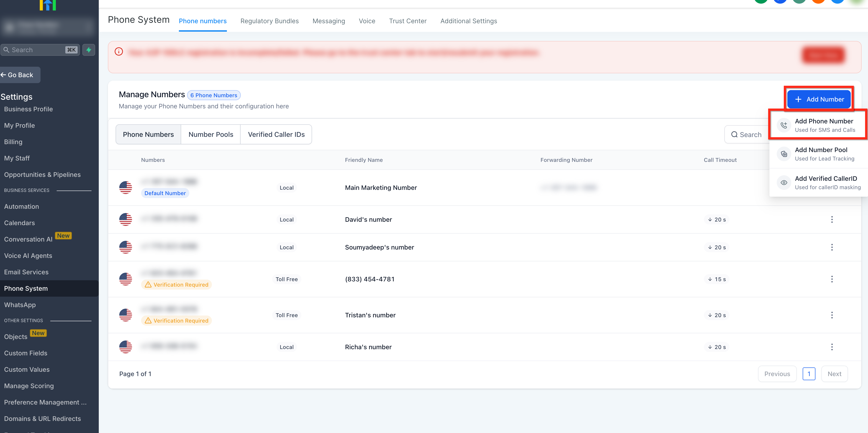This screenshot has height=433, width=868.
Task: Open three-dot menu for David's number
Action: point(832,219)
